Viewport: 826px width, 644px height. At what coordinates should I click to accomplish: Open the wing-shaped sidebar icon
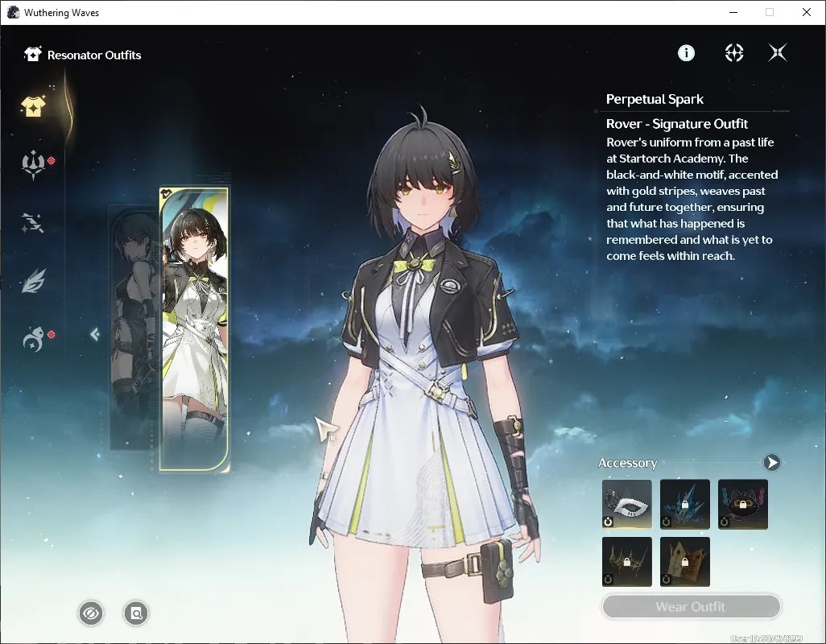click(34, 281)
